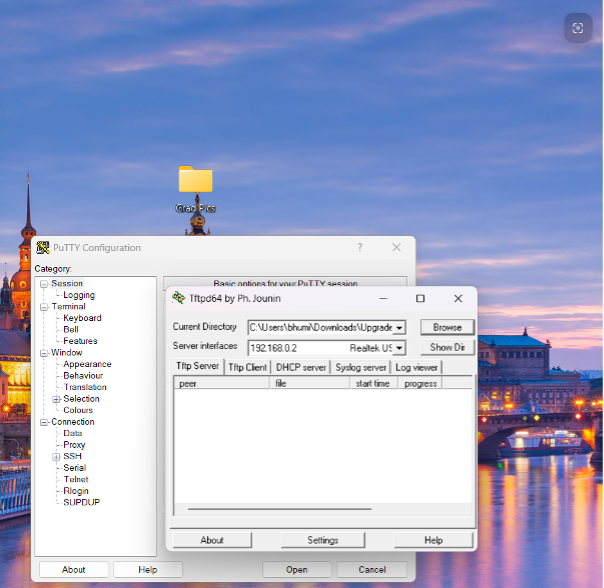Click the PuTTY Open button
604x588 pixels.
click(296, 570)
